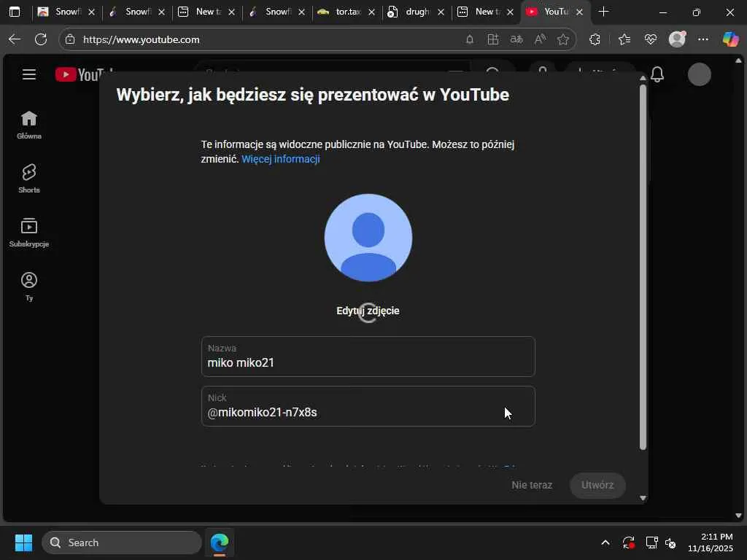
Task: Click the translate page icon
Action: (516, 39)
